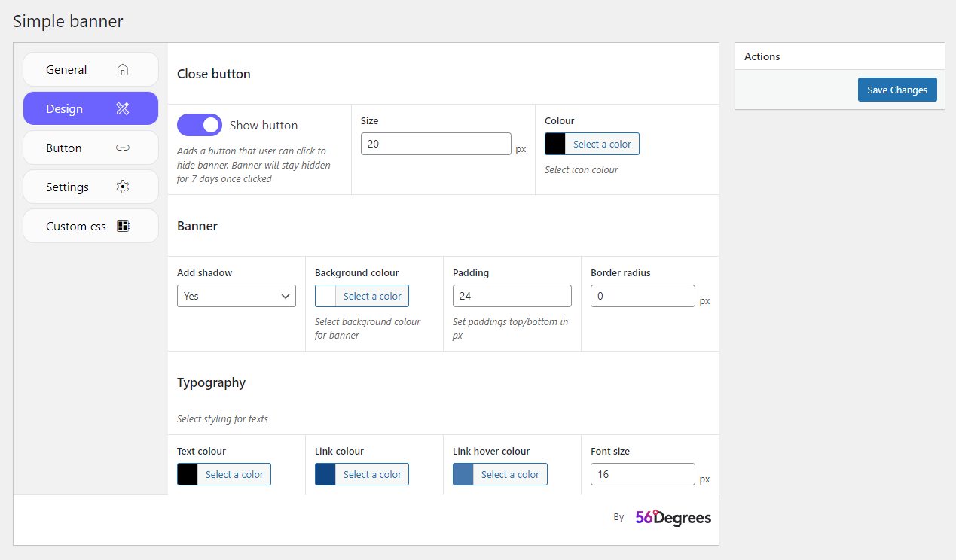Viewport: 956px width, 560px height.
Task: Click the design tools icon in Design tab
Action: point(123,109)
